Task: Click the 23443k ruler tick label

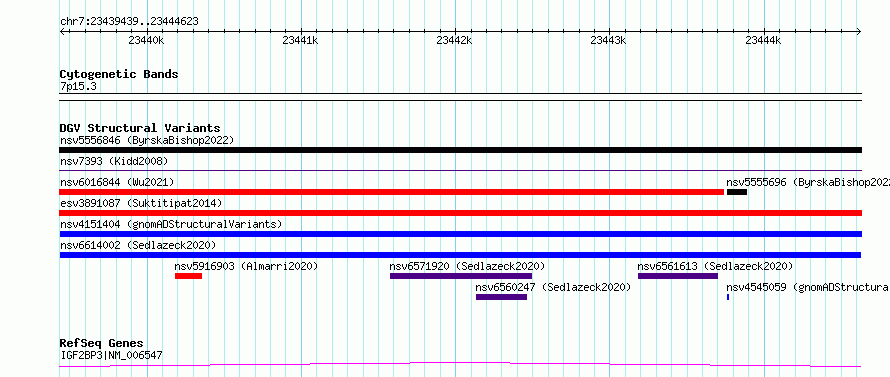Action: tap(609, 40)
